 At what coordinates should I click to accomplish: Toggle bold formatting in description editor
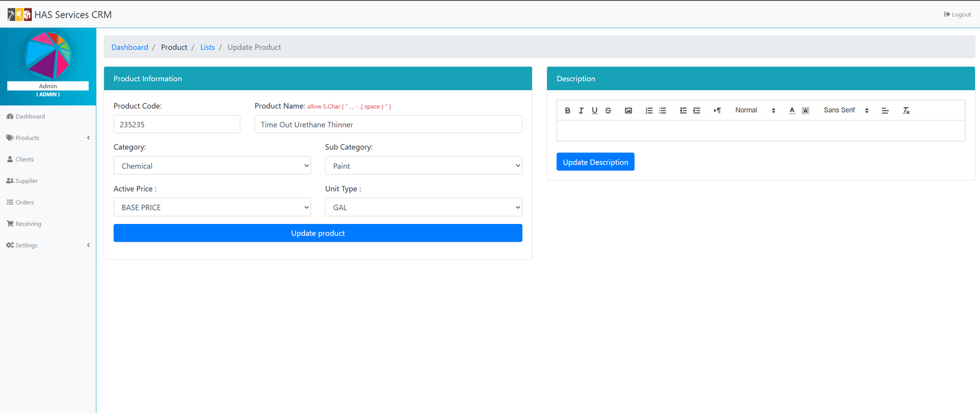[x=567, y=111]
